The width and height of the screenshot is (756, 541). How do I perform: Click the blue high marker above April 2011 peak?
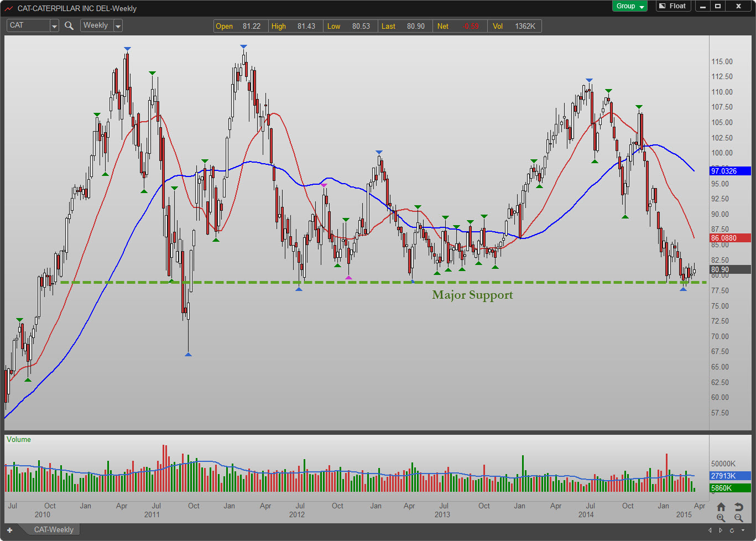tap(128, 49)
